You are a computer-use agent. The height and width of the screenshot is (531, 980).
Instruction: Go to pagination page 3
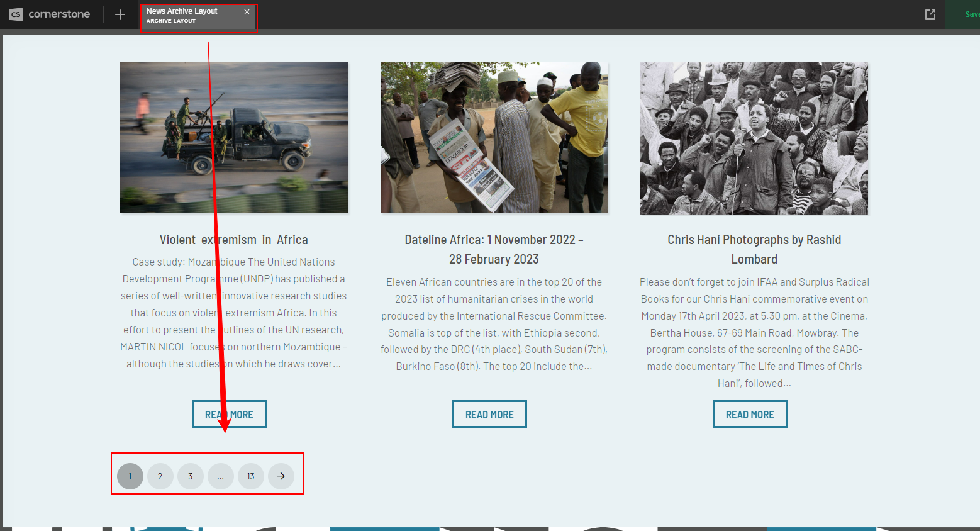coord(191,476)
